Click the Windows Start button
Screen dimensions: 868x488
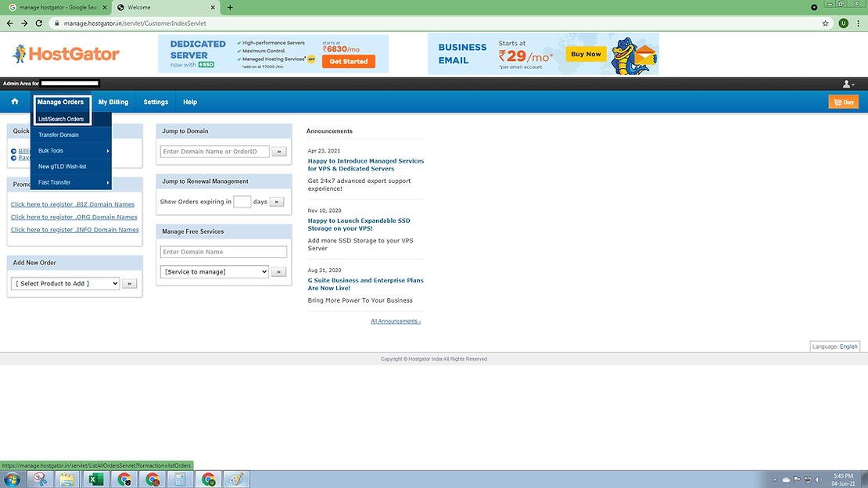coord(12,479)
